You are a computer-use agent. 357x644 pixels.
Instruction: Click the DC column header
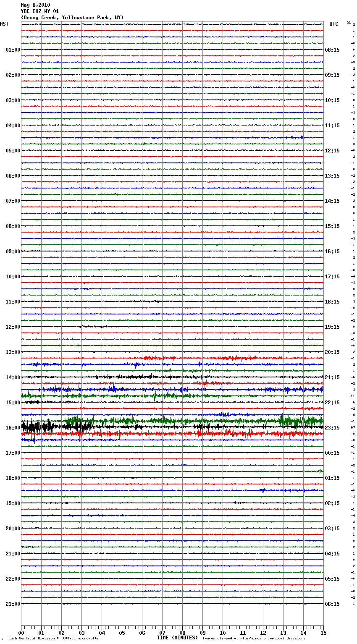(x=349, y=23)
